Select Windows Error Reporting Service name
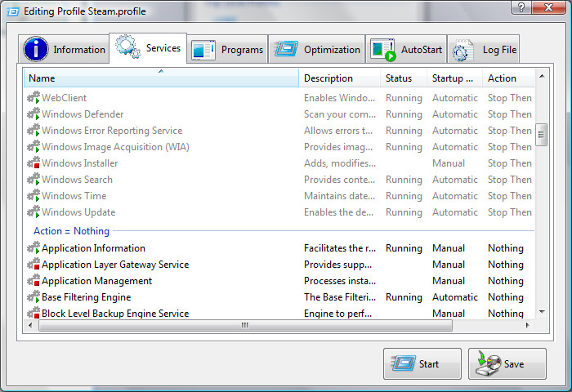 coord(112,131)
